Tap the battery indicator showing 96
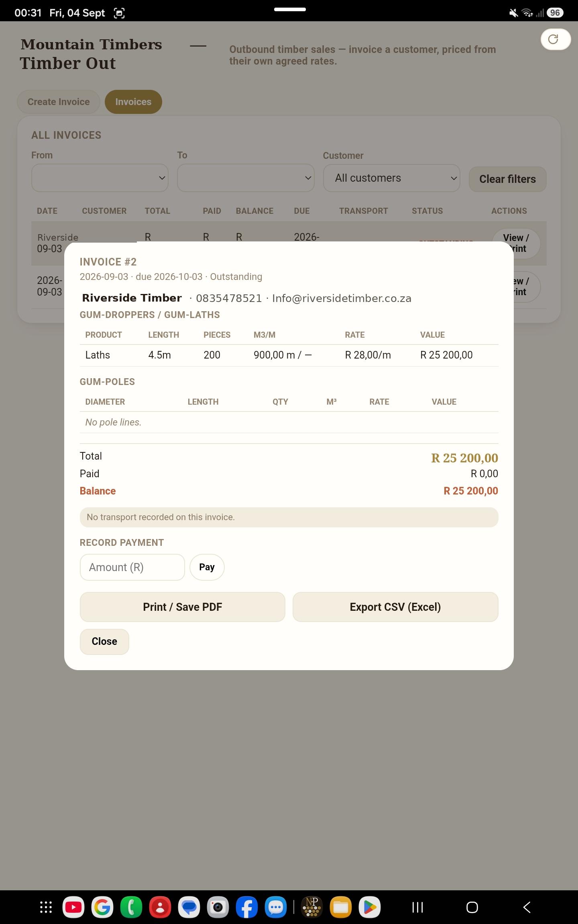This screenshot has height=924, width=578. pos(555,13)
